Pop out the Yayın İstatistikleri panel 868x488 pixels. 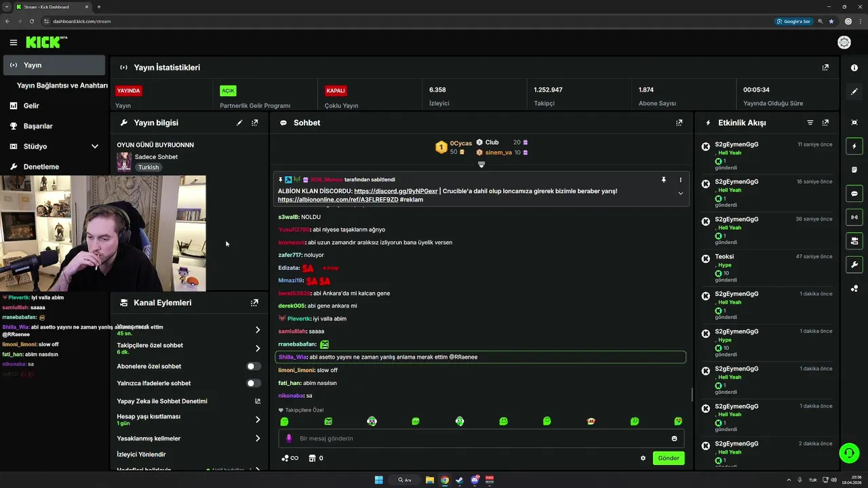(825, 68)
